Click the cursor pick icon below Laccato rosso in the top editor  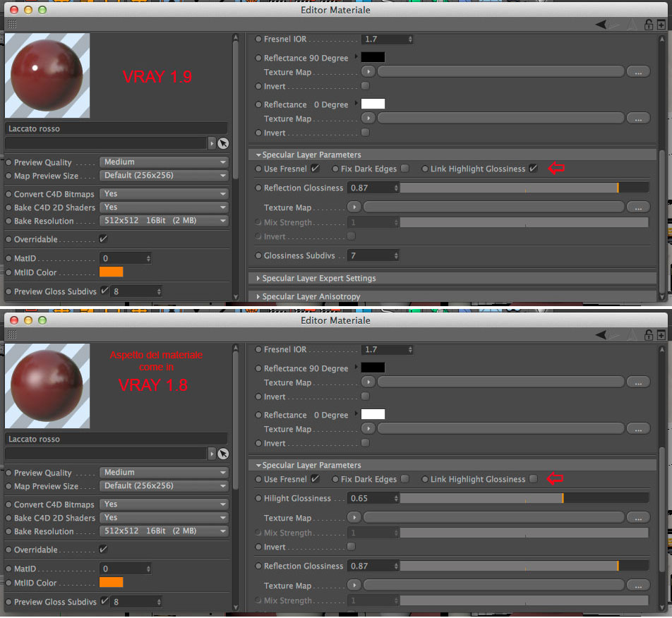coord(223,143)
